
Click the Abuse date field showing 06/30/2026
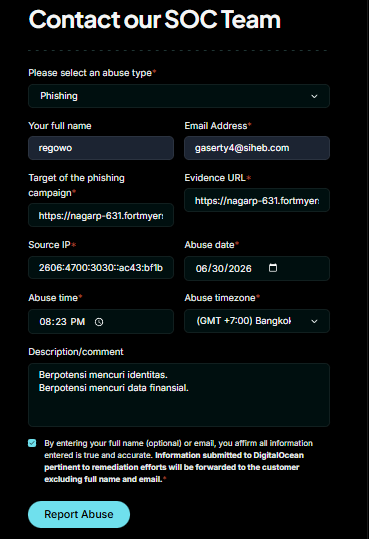click(x=257, y=268)
